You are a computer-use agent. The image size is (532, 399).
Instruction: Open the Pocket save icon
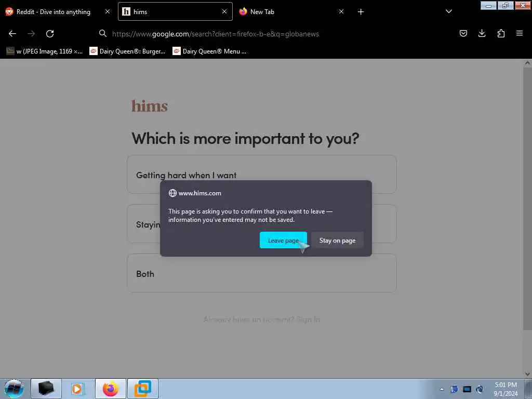tap(463, 33)
